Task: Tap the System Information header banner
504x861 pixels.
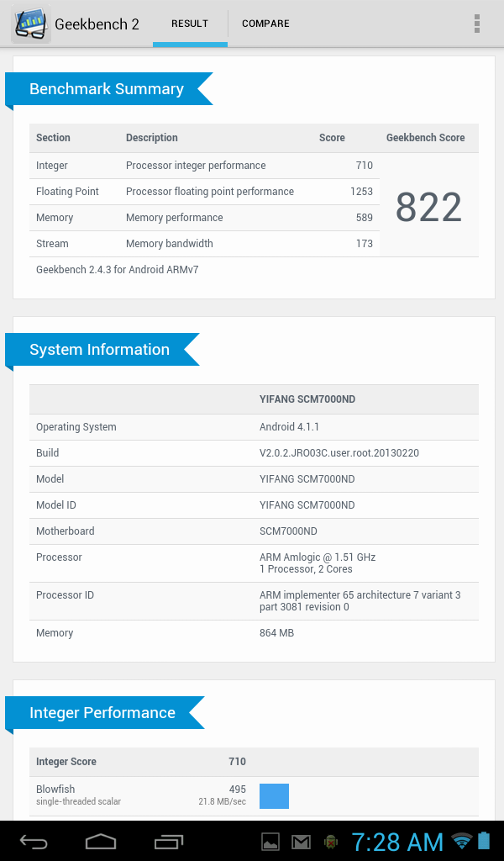Action: pos(100,350)
